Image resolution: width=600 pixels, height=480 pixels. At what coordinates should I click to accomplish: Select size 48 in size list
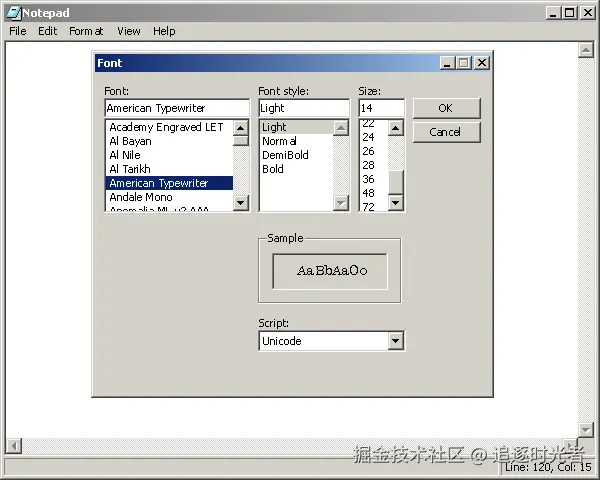click(373, 193)
